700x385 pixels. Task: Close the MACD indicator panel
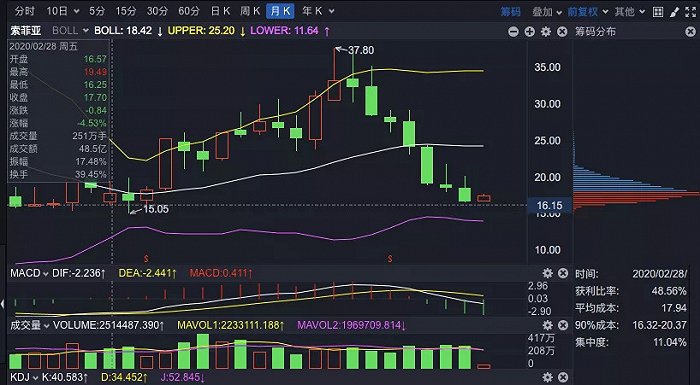pos(563,273)
